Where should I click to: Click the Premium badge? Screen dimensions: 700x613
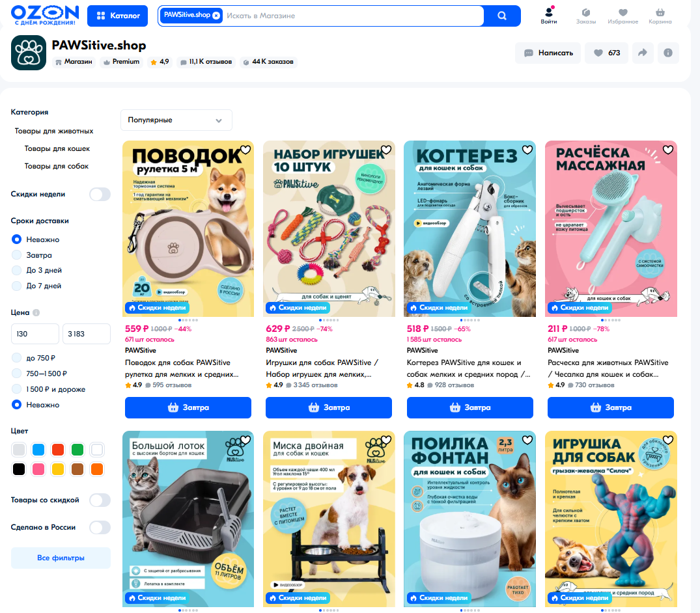(x=121, y=62)
